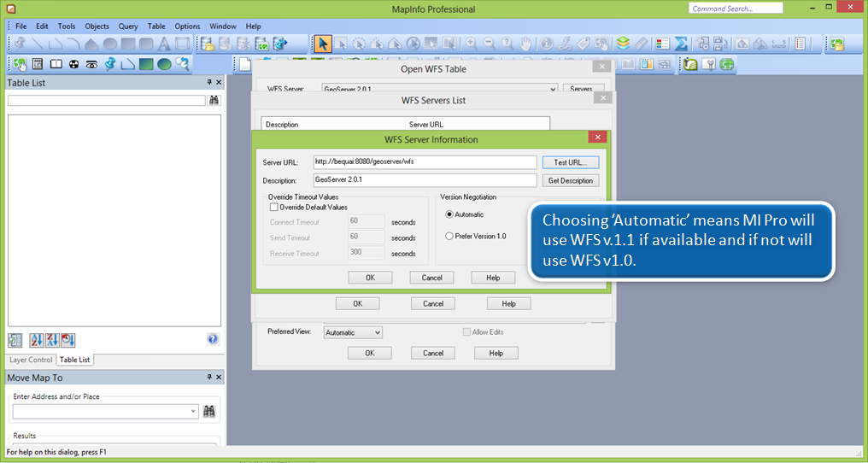Select the Info tool icon
868x463 pixels.
(547, 44)
